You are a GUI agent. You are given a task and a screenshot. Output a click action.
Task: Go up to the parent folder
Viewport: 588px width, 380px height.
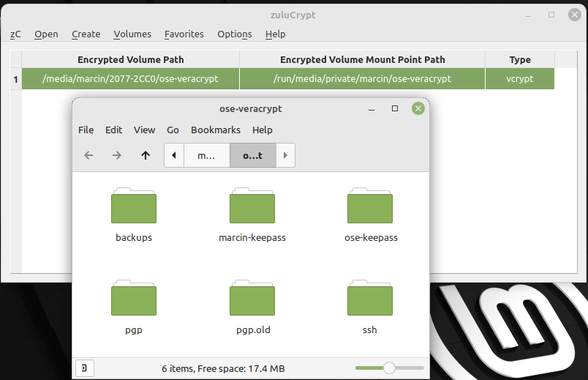(146, 155)
